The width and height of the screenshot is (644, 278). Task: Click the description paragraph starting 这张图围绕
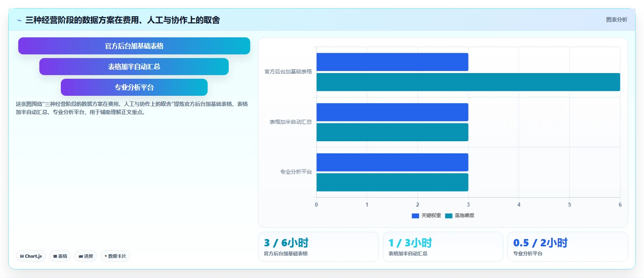[x=132, y=108]
